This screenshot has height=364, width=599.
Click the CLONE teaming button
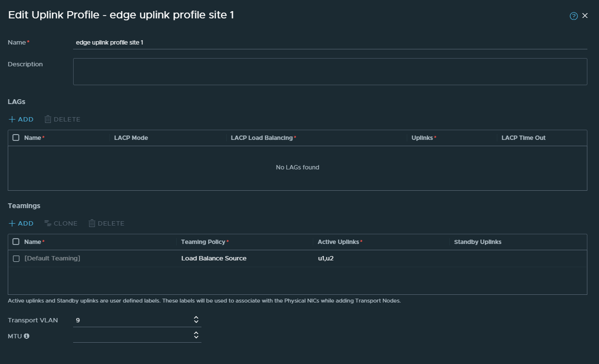pyautogui.click(x=61, y=223)
